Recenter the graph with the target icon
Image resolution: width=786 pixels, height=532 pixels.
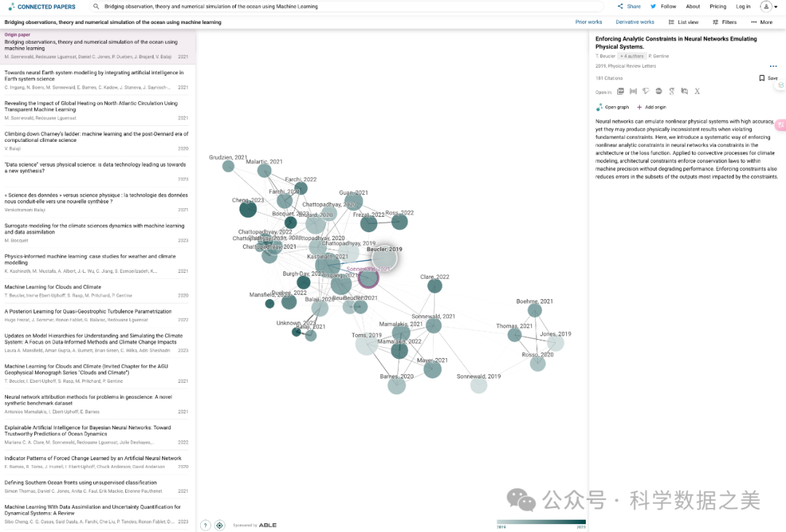[x=219, y=525]
